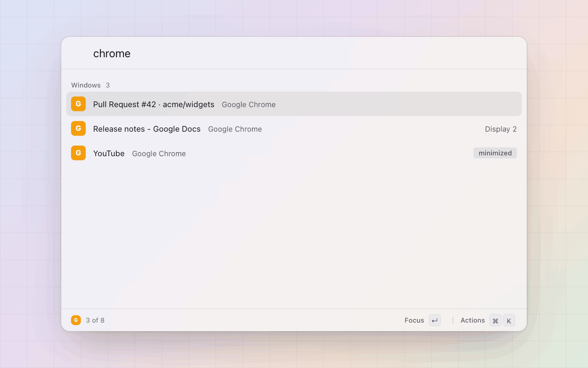Click 'Google Chrome' label beside YouTube

(159, 154)
